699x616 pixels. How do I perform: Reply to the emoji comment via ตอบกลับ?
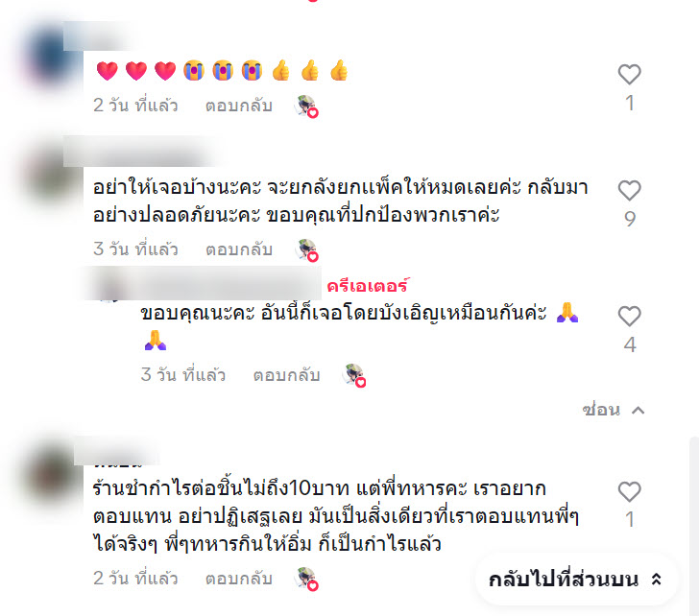(238, 106)
